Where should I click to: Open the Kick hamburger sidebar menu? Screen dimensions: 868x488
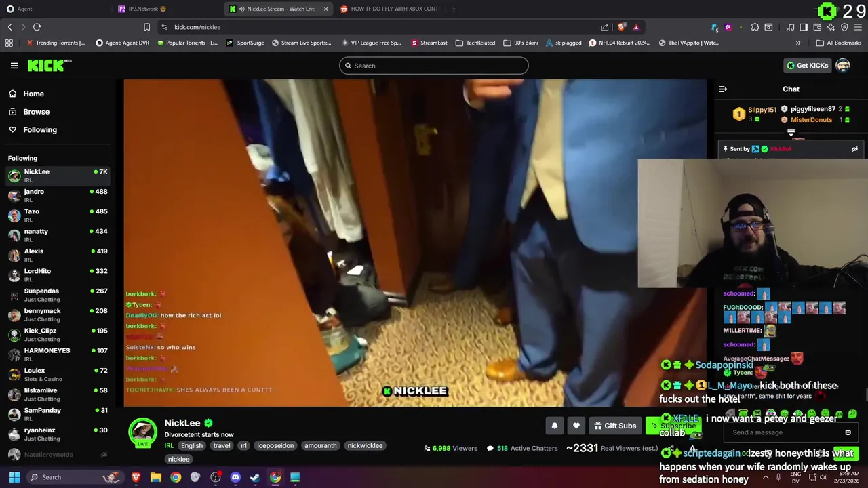click(x=14, y=66)
